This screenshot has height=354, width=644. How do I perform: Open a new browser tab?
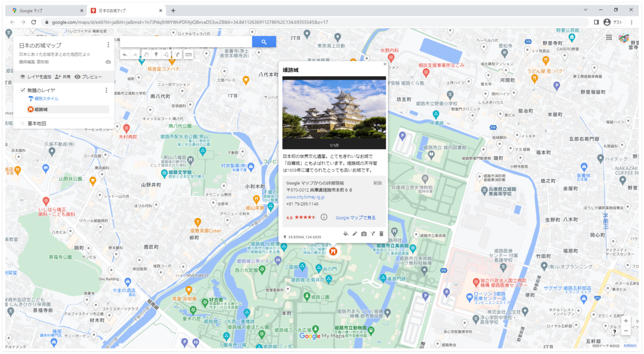coord(173,11)
